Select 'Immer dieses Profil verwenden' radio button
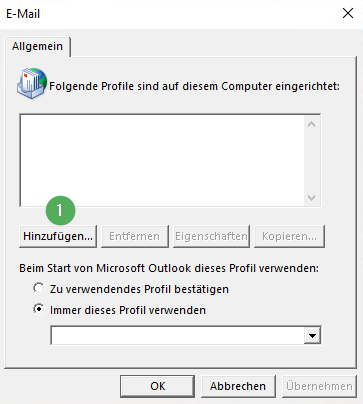Image resolution: width=363 pixels, height=404 pixels. pyautogui.click(x=39, y=309)
